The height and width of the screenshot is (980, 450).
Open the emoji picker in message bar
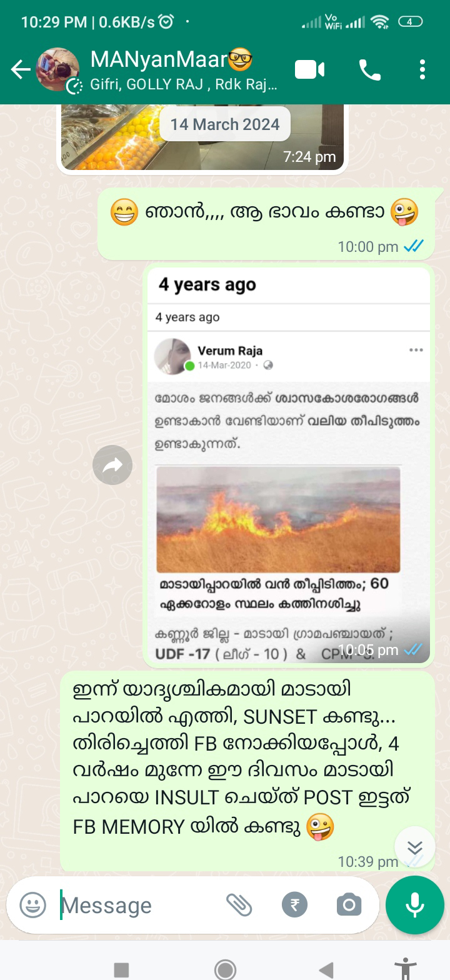pyautogui.click(x=32, y=905)
